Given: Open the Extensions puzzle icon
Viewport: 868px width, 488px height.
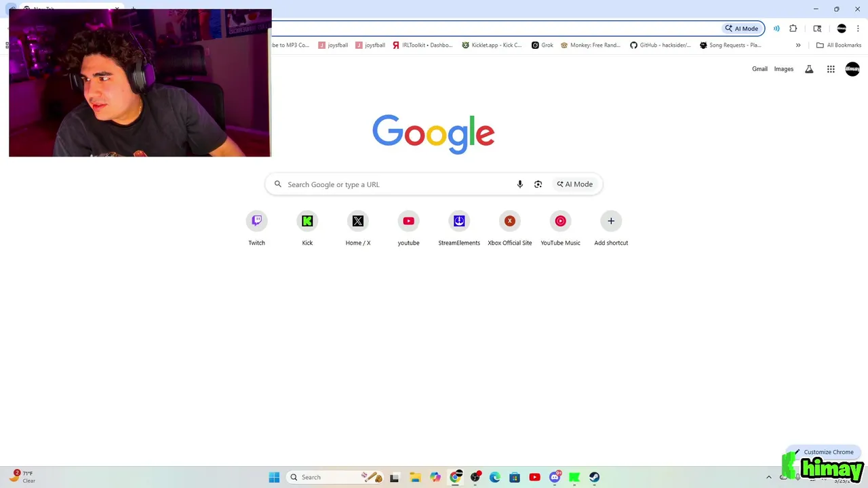Looking at the screenshot, I should coord(793,28).
